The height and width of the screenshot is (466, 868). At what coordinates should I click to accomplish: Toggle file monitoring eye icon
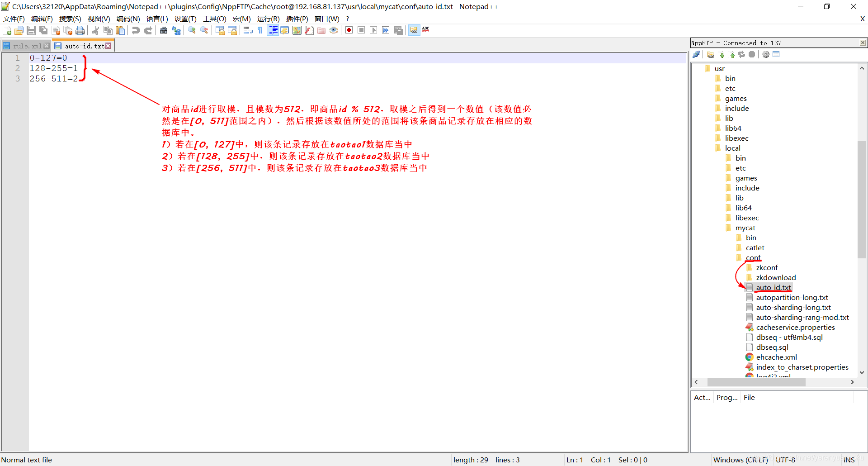pos(334,30)
